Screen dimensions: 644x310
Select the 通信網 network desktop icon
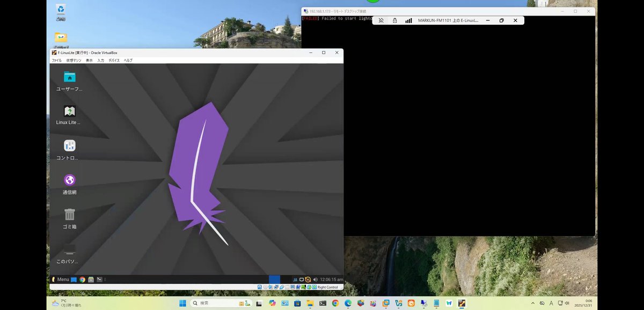point(70,184)
